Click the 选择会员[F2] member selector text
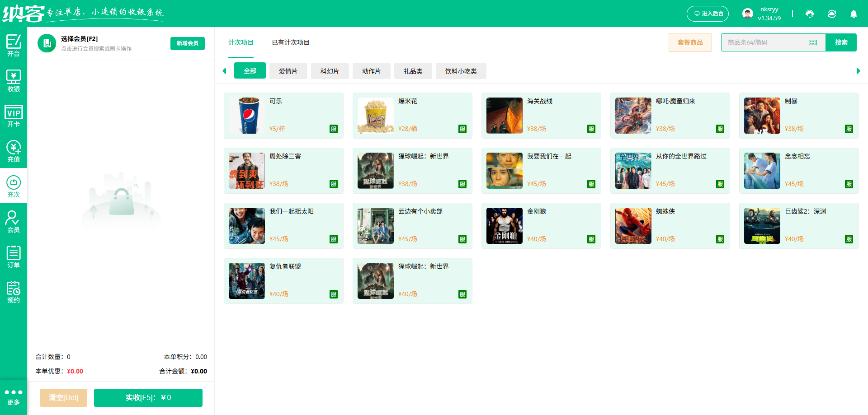This screenshot has height=415, width=868. pyautogui.click(x=80, y=39)
